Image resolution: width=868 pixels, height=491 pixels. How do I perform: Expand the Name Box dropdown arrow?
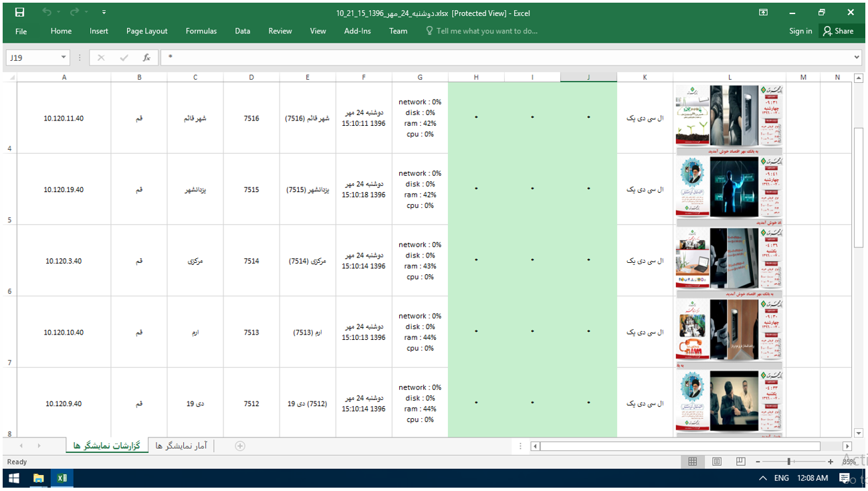[x=64, y=58]
